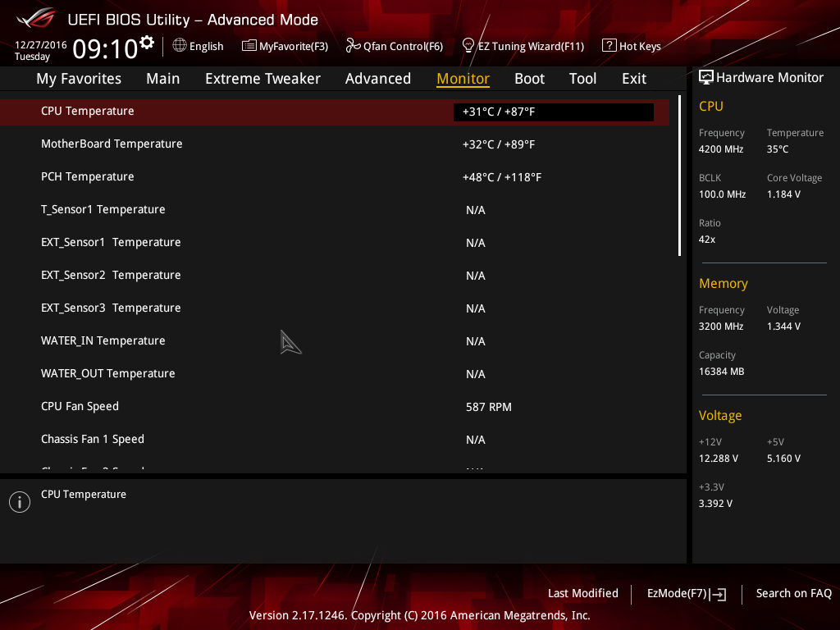Viewport: 840px width, 630px height.
Task: Open the Extreme Tweaker tab
Action: [x=263, y=79]
